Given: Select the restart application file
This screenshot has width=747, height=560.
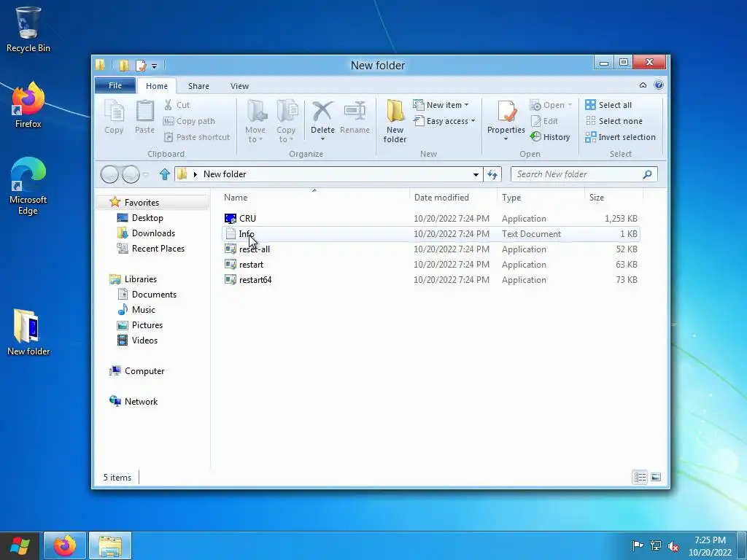Looking at the screenshot, I should coord(430,264).
